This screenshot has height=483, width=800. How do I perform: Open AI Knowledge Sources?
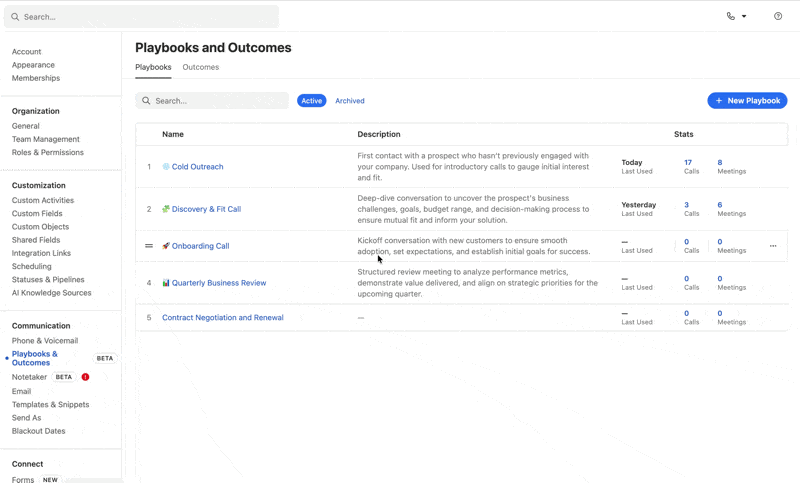point(52,293)
